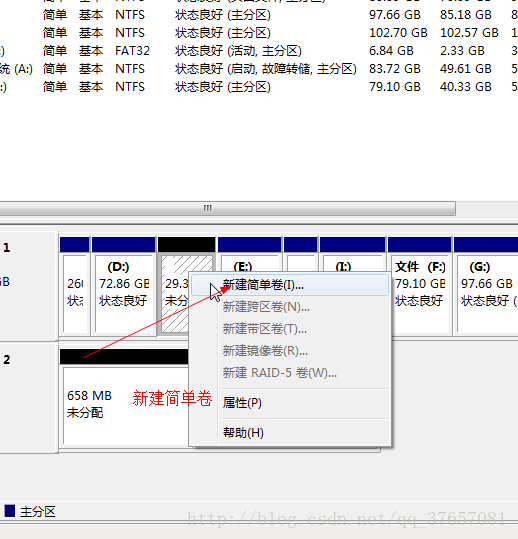Select the (A:) volume row name cell

click(16, 69)
